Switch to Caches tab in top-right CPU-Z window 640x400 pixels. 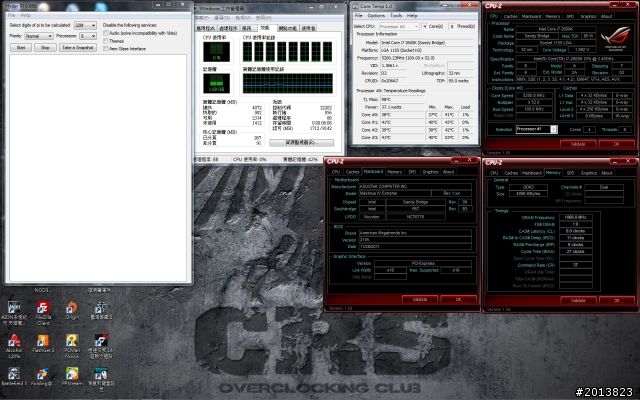(510, 16)
